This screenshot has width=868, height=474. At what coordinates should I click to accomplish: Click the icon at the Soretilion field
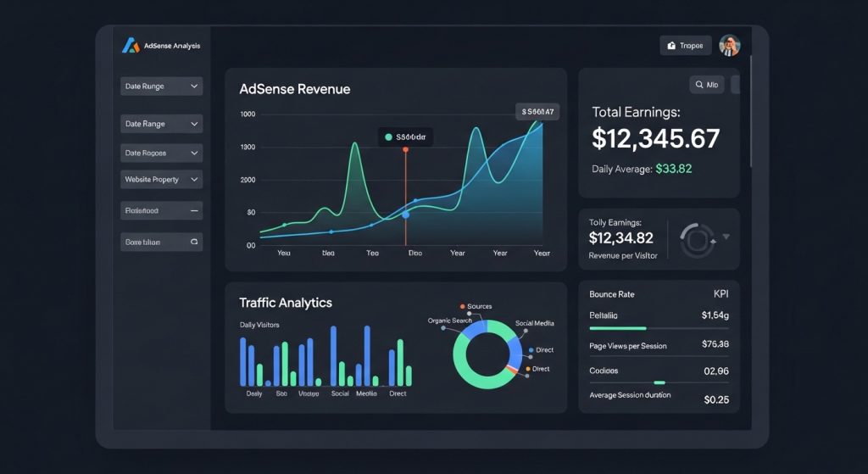194,242
